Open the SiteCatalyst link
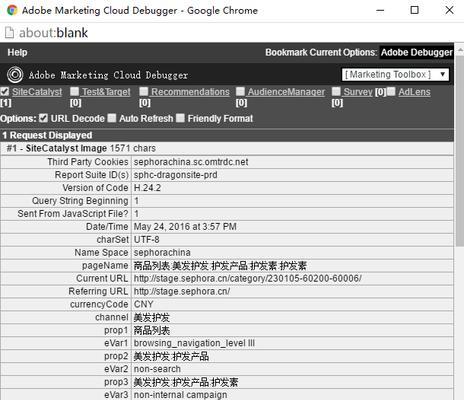Screen dimensions: 464x400 click(x=37, y=92)
